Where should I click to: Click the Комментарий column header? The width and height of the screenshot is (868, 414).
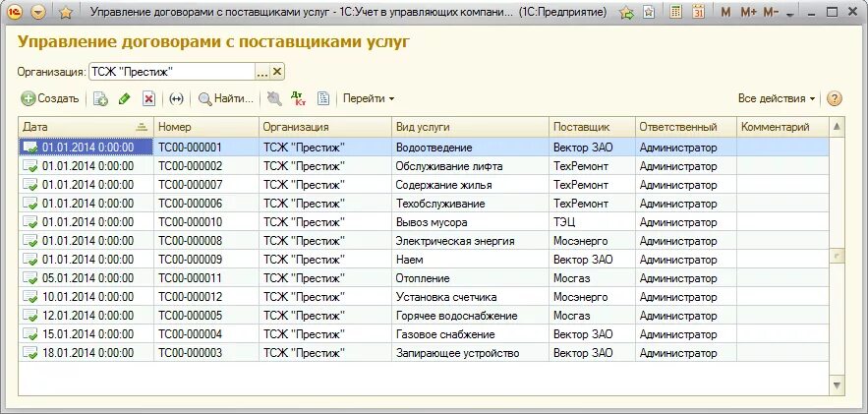(x=782, y=127)
